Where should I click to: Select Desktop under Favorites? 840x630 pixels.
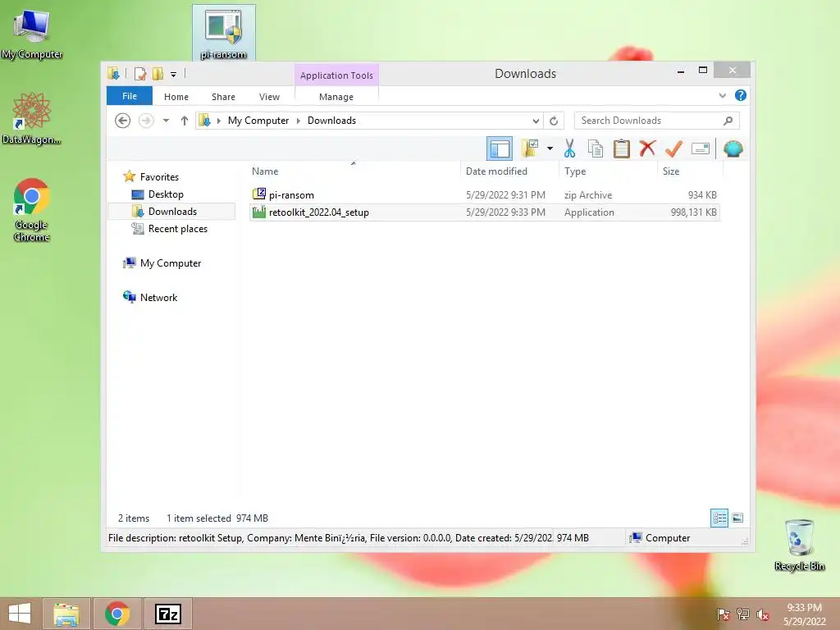[x=166, y=194]
